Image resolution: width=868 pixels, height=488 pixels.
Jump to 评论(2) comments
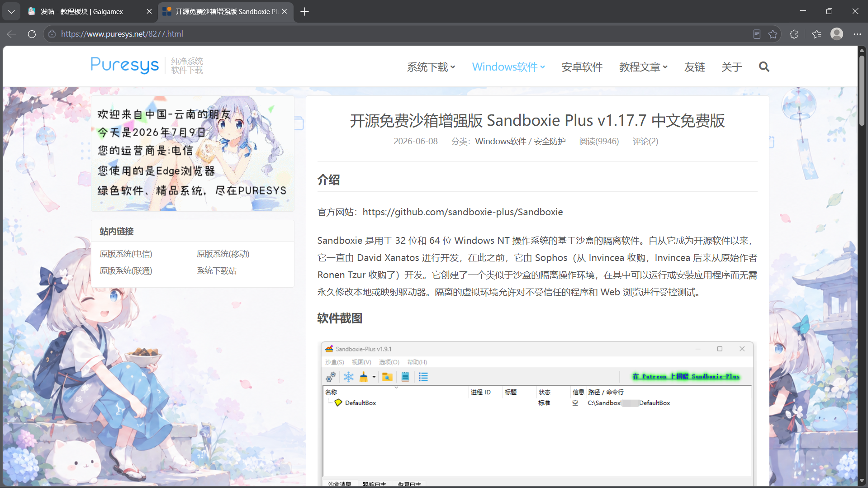click(x=645, y=141)
